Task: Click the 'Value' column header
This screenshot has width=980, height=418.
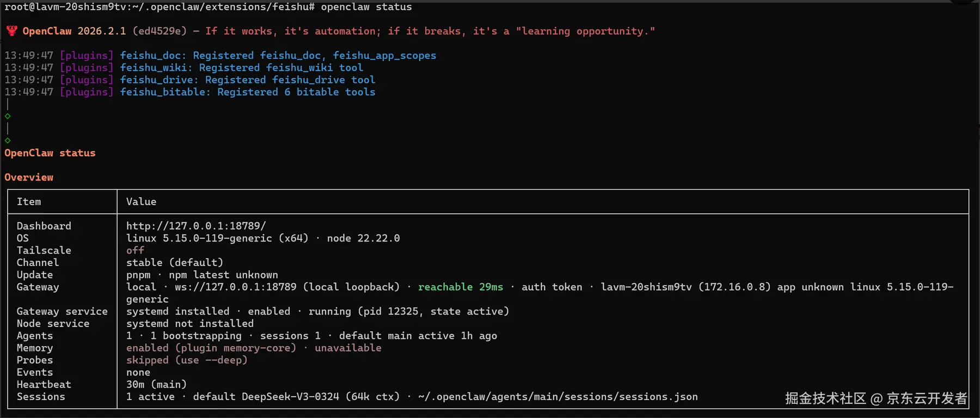Action: (141, 202)
